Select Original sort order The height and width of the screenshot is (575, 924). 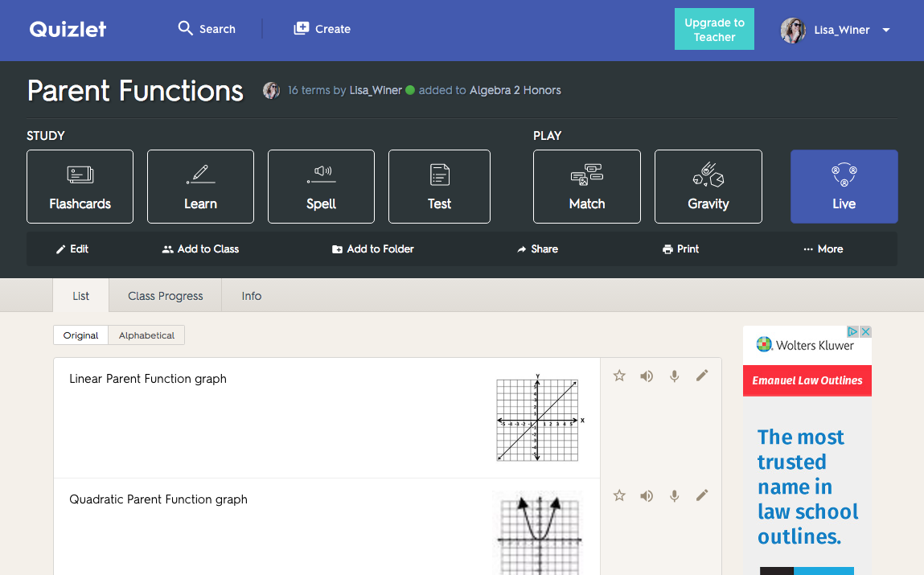click(x=80, y=335)
